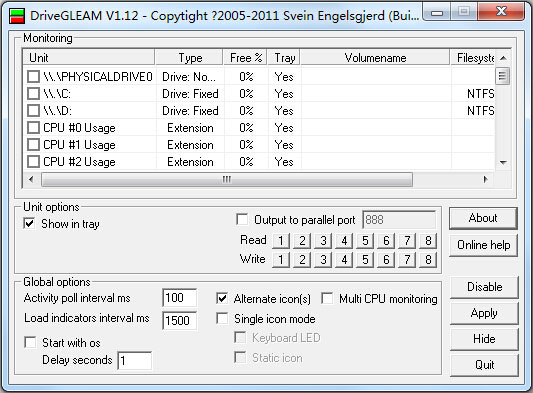The width and height of the screenshot is (533, 393).
Task: Click "Drive: Fixed" in the C: row
Action: (190, 94)
